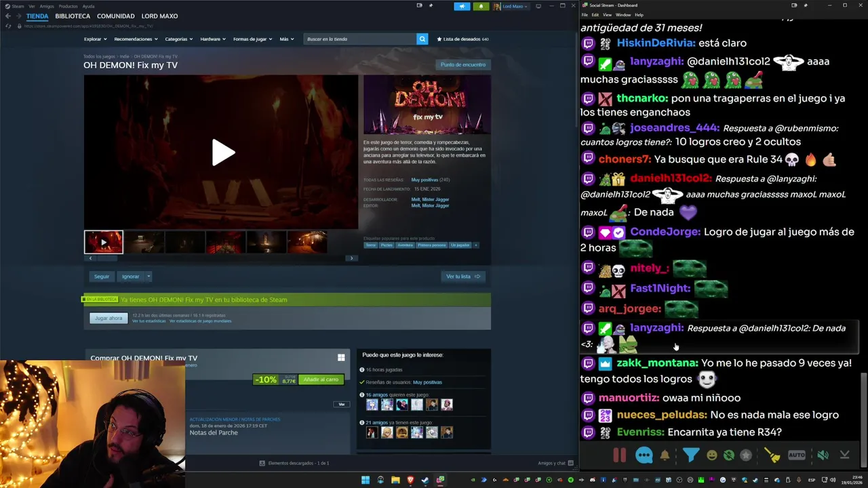Viewport: 868px width, 488px height.
Task: Open the Windows Start menu
Action: coord(366,480)
